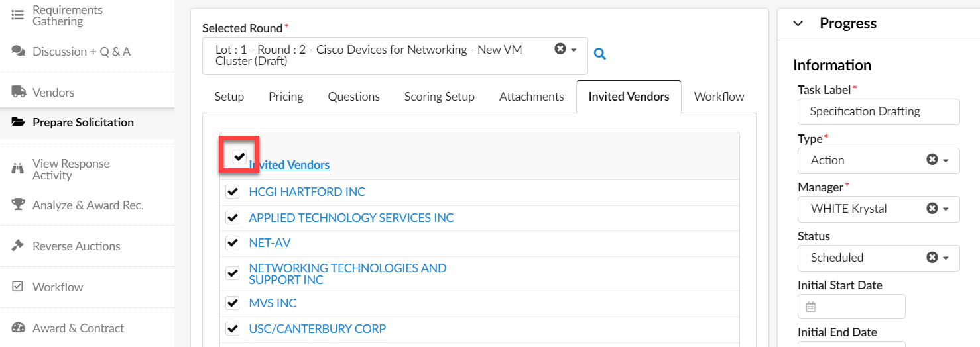Viewport: 980px width, 347px height.
Task: Open Analyze & Award Rec. page
Action: click(x=87, y=205)
